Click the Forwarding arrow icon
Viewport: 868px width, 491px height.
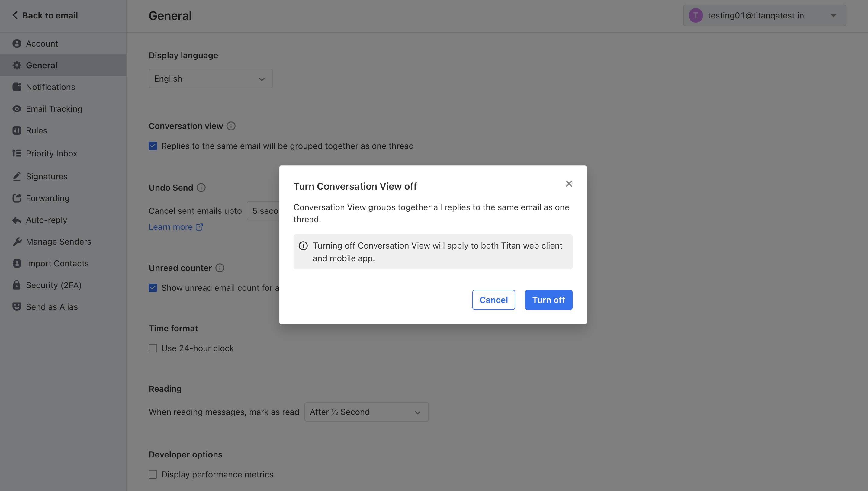(x=17, y=198)
